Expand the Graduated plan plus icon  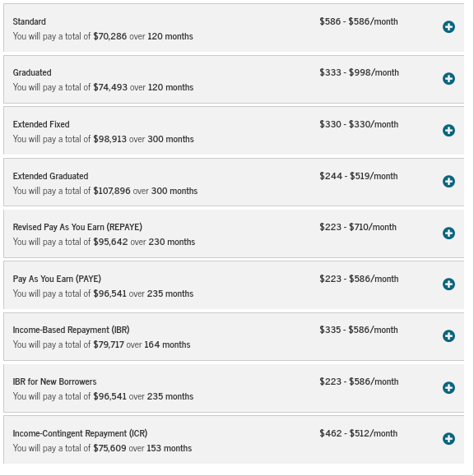click(x=448, y=79)
